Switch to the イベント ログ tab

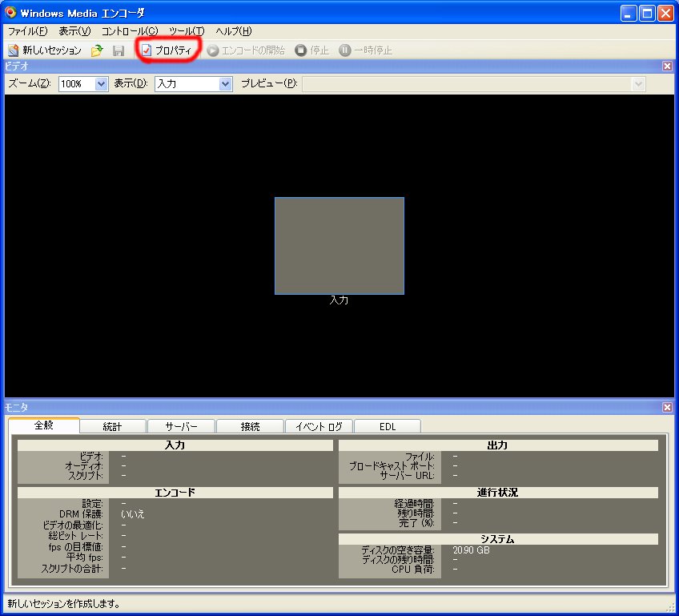point(319,426)
